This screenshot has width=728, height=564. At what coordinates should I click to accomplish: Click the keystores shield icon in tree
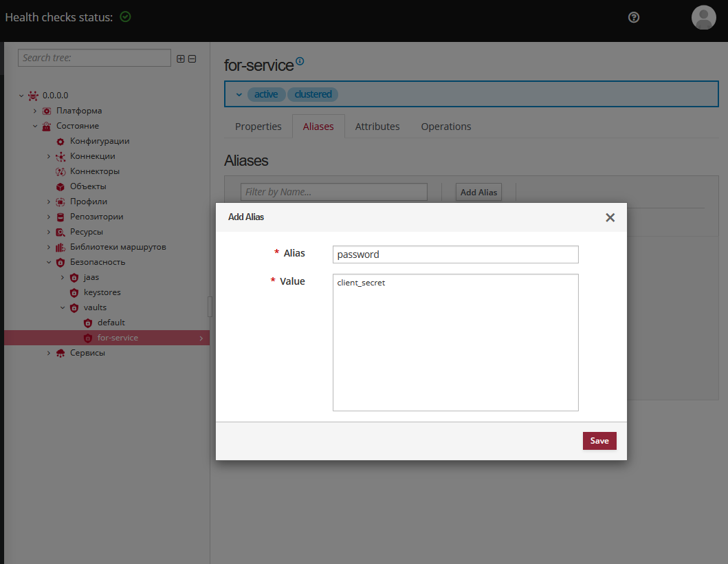74,292
